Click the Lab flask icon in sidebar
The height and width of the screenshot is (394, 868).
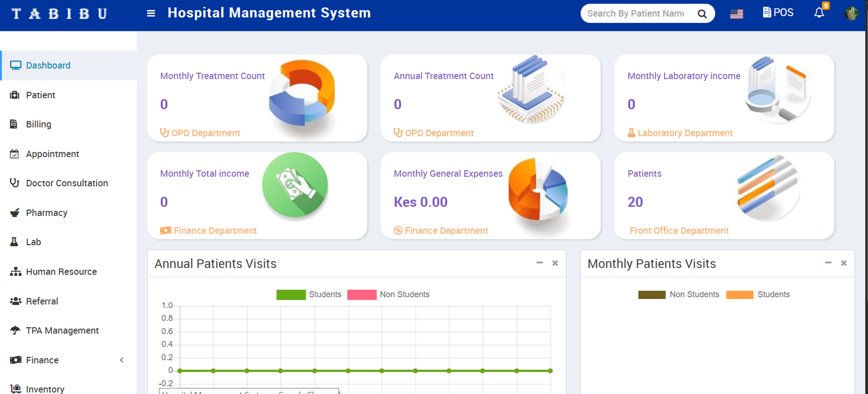15,242
